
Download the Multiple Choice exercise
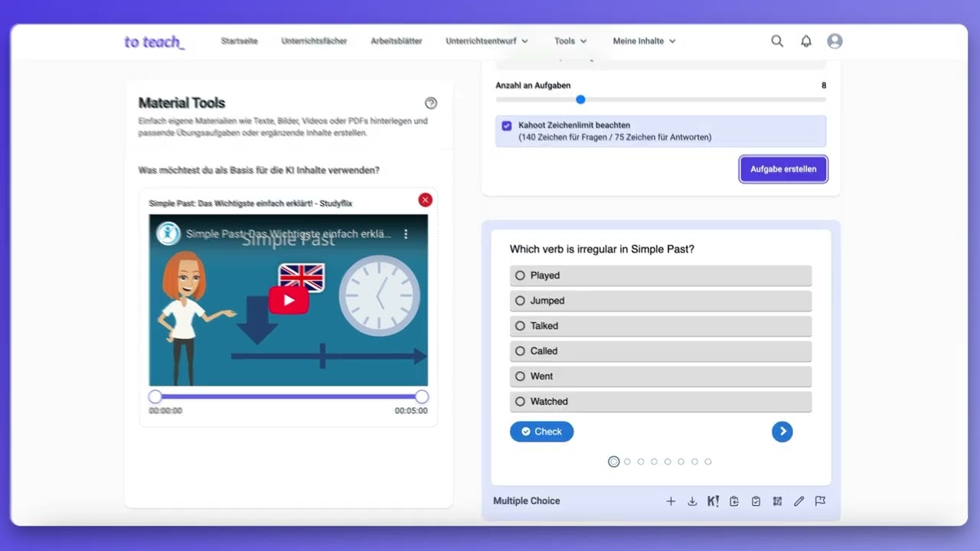[x=692, y=501]
